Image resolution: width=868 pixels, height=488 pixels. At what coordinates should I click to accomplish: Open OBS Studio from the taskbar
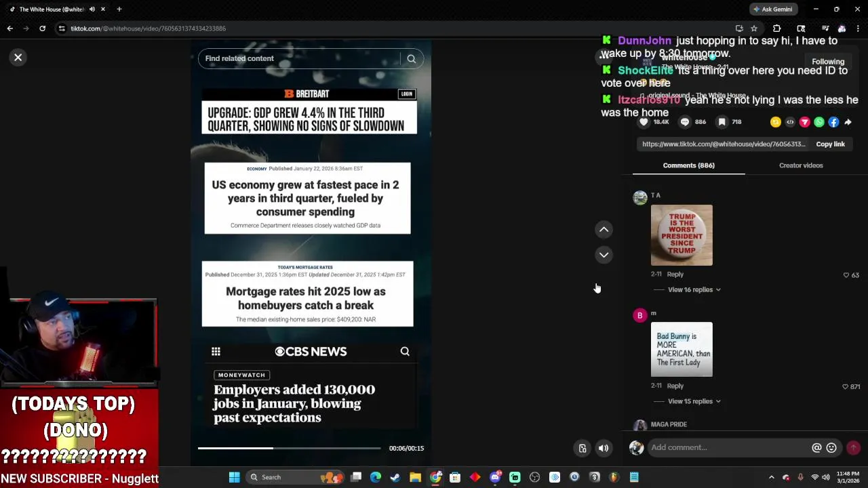pos(534,477)
